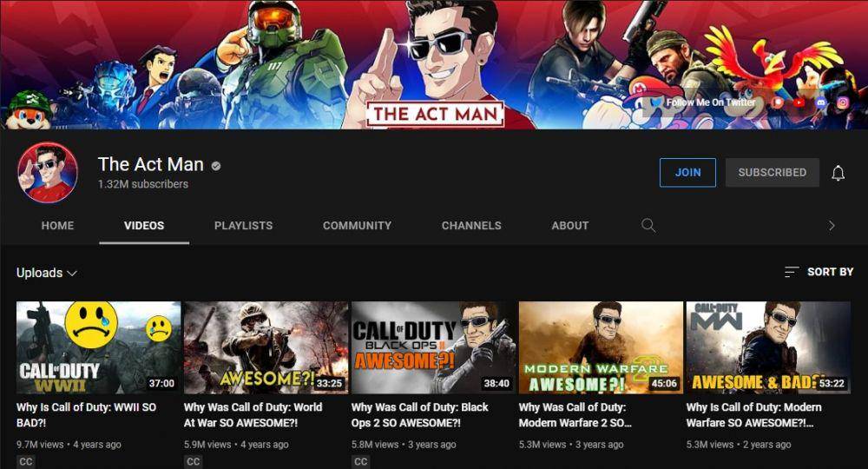Click the verified checkmark badge
The height and width of the screenshot is (469, 868).
(x=216, y=166)
